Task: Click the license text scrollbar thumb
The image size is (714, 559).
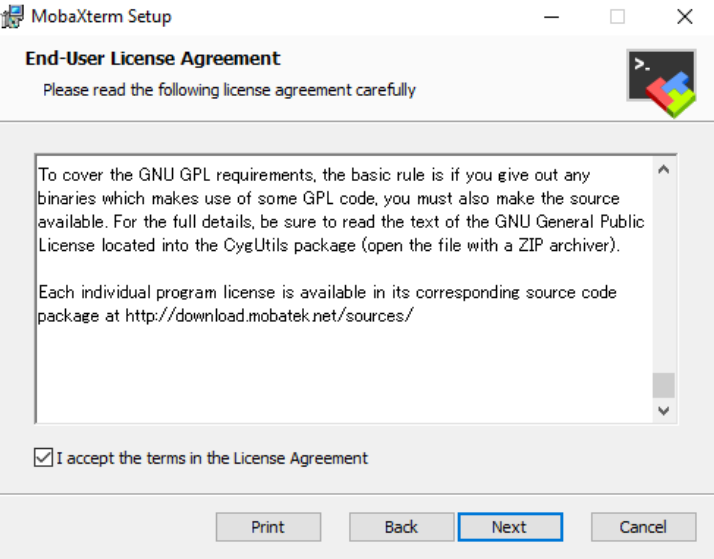Action: coord(663,385)
